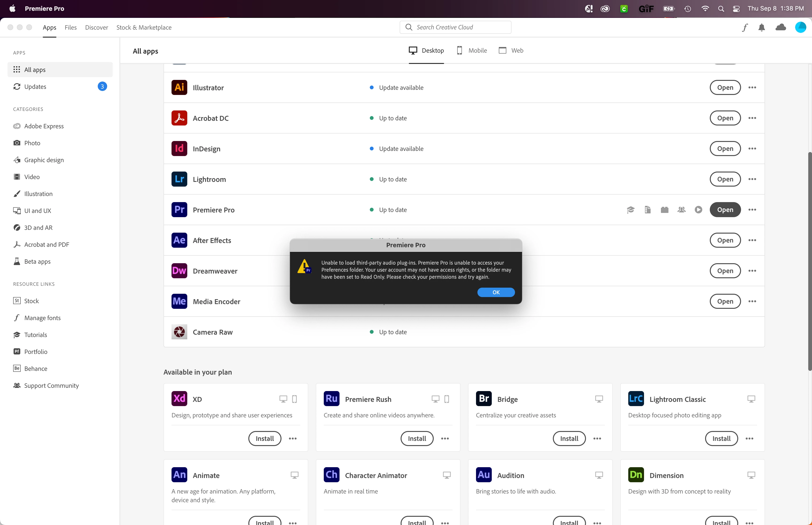This screenshot has width=812, height=525.
Task: Open the Stock & Marketplace tab
Action: pos(144,27)
